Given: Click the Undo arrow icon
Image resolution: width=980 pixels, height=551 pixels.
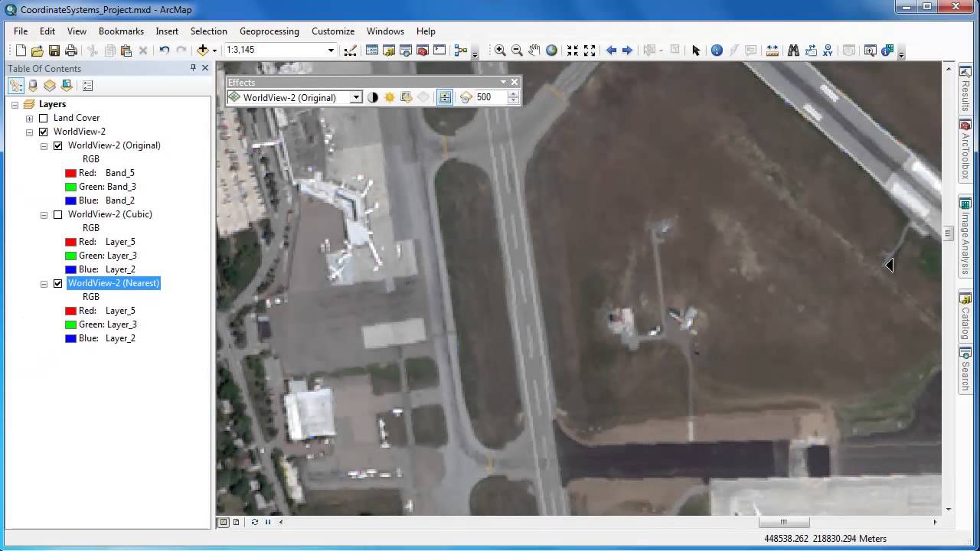Looking at the screenshot, I should pos(164,51).
